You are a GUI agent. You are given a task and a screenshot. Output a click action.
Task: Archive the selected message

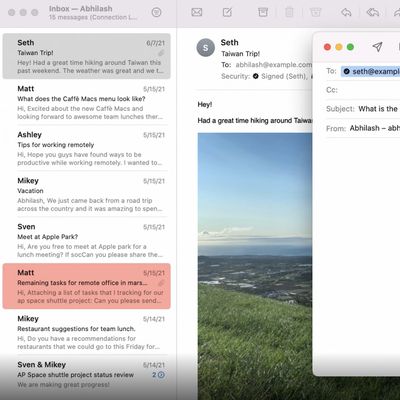point(263,12)
